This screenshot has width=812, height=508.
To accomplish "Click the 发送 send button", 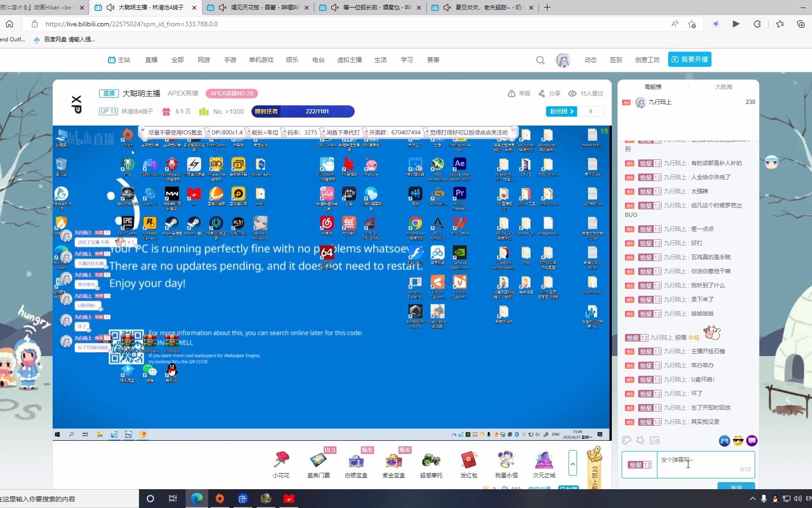I will tap(736, 486).
